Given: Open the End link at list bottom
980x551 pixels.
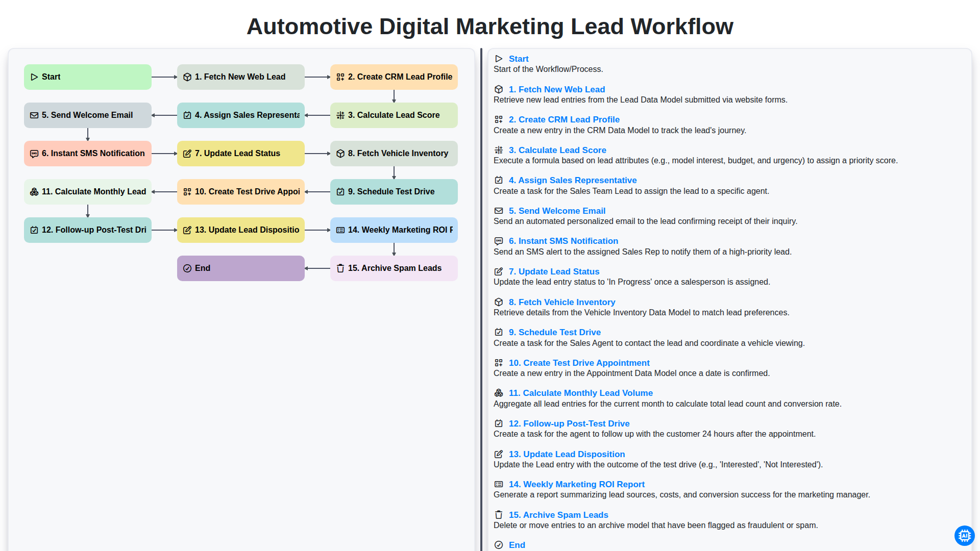Looking at the screenshot, I should click(x=517, y=545).
